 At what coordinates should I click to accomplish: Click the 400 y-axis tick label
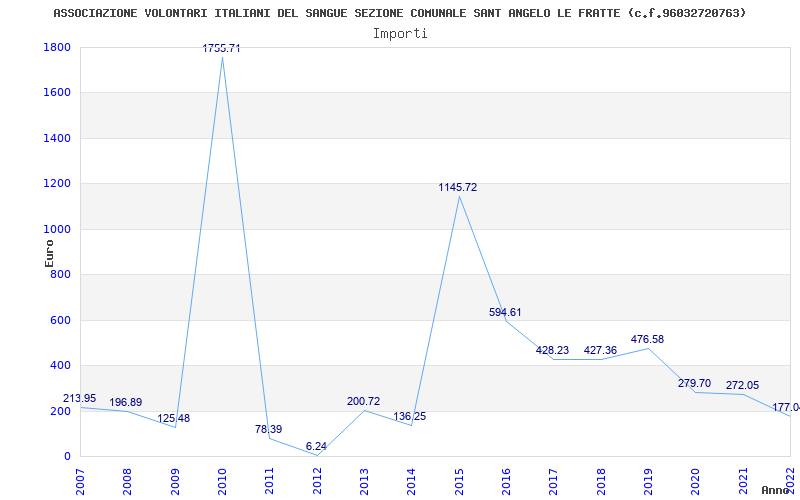[63, 365]
